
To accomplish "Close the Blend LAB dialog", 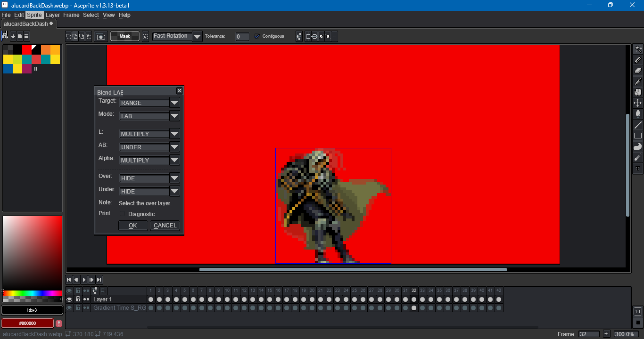I will pos(179,91).
